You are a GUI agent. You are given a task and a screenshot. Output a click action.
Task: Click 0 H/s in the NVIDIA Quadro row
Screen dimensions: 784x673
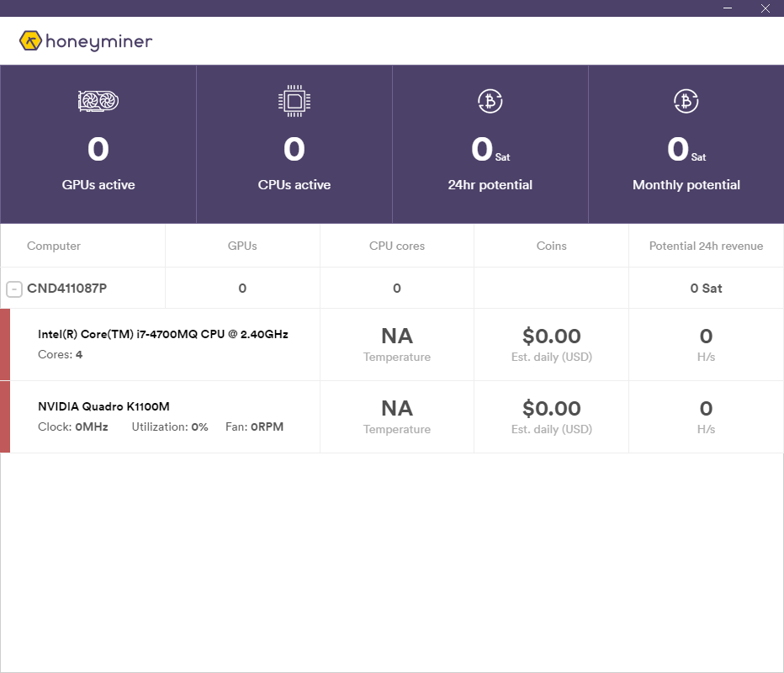(706, 417)
